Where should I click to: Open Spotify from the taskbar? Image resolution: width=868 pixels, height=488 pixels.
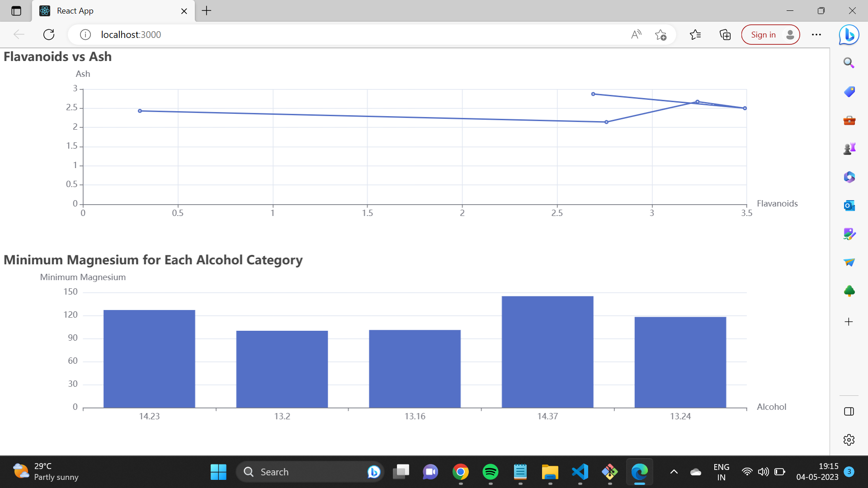pos(491,472)
